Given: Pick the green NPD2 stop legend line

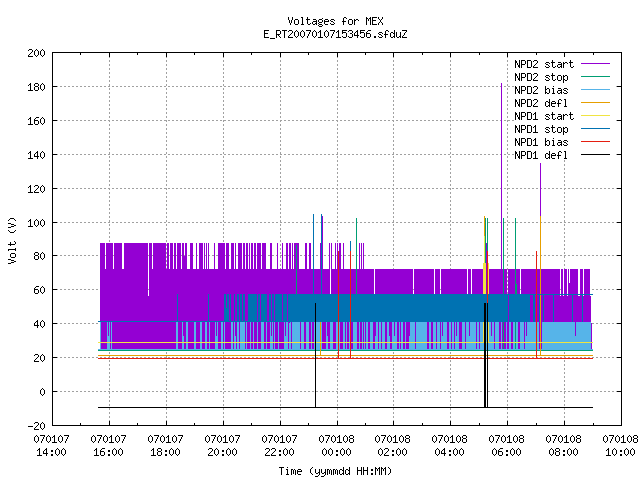Looking at the screenshot, I should pyautogui.click(x=595, y=77).
